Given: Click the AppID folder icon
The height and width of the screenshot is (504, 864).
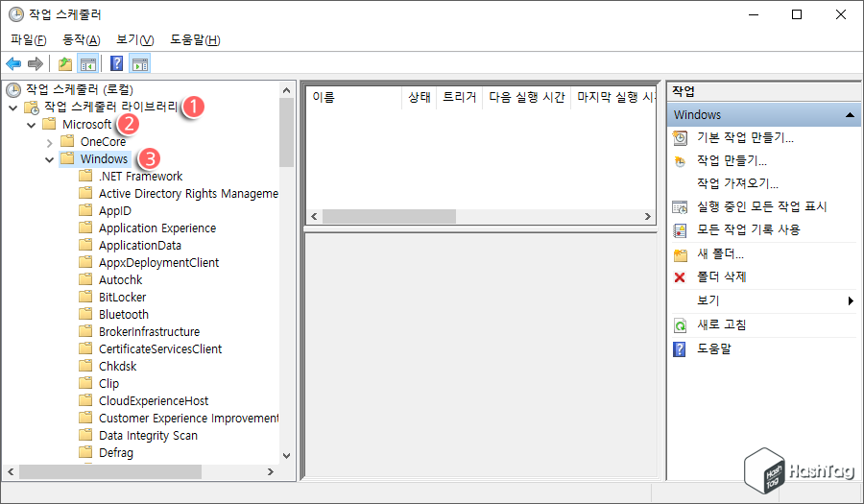Looking at the screenshot, I should tap(85, 210).
